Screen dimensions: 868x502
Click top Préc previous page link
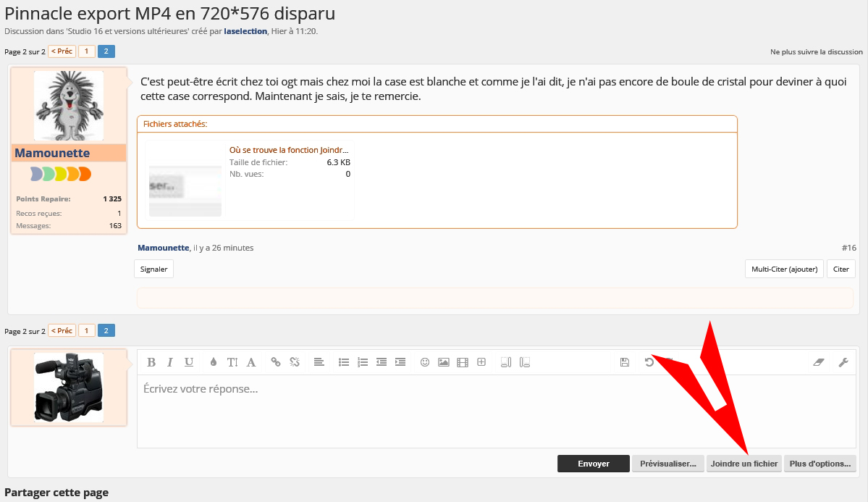coord(62,51)
